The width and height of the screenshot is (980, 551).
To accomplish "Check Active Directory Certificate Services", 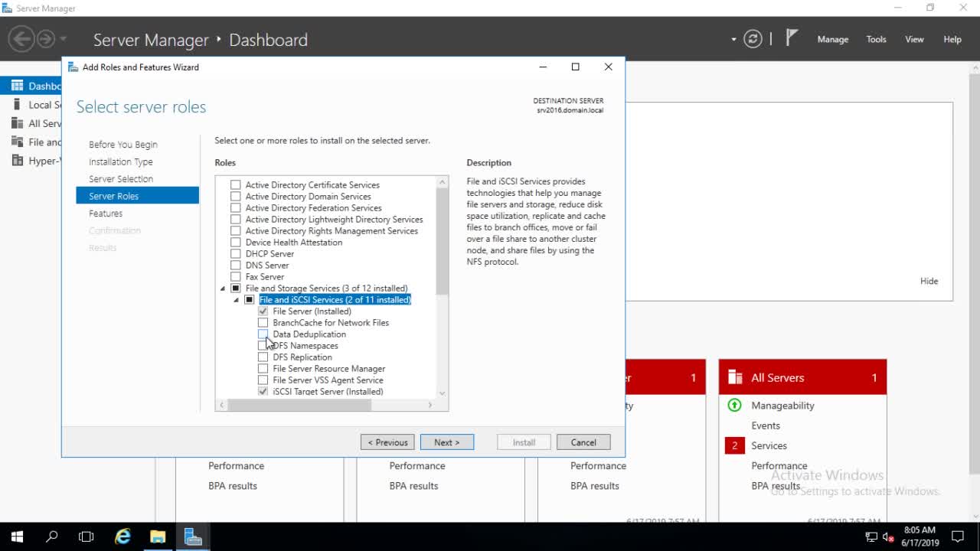I will pos(236,185).
